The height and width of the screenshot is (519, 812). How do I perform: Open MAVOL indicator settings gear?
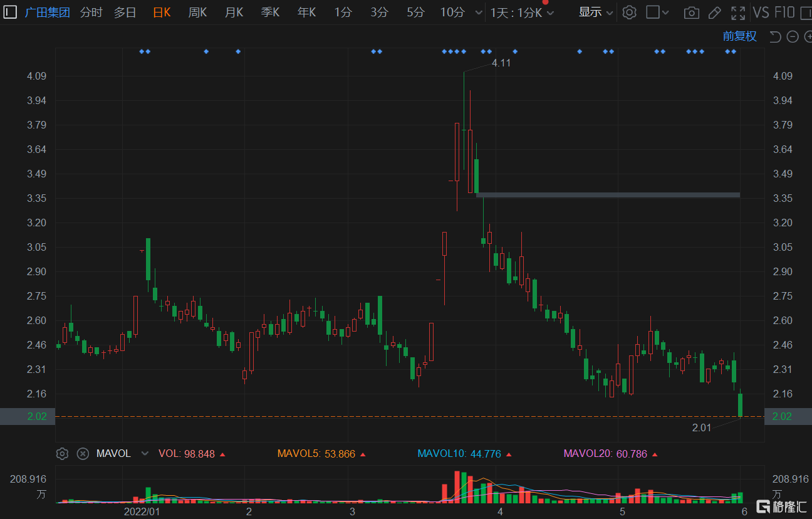click(62, 453)
